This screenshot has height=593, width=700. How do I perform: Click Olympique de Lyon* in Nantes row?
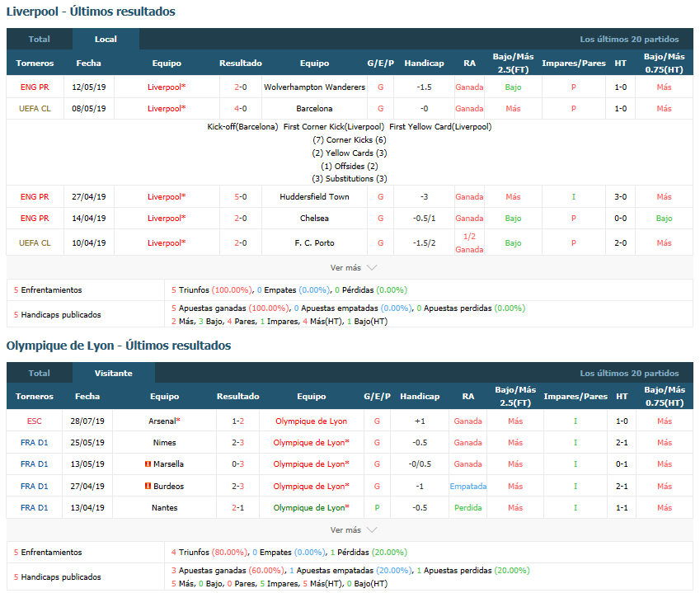tap(311, 507)
